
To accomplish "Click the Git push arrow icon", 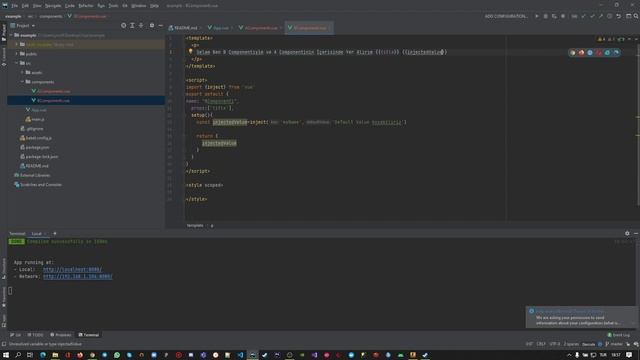I will [x=601, y=16].
